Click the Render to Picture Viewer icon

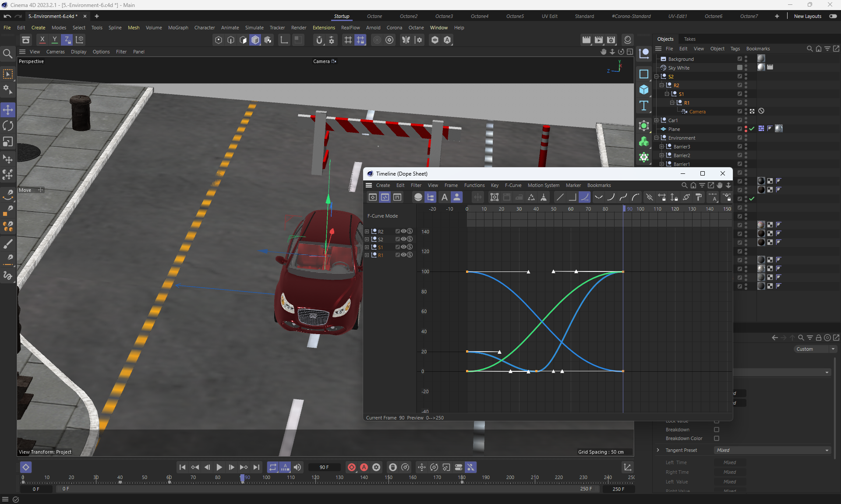tap(598, 40)
